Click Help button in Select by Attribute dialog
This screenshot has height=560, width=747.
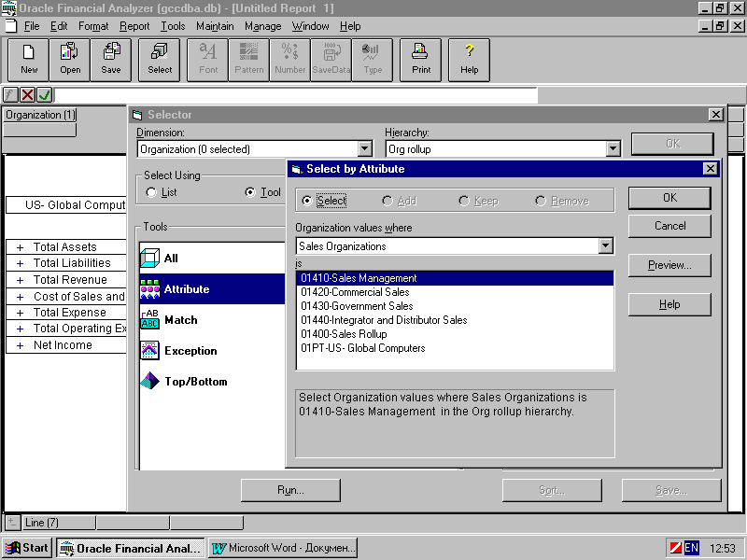(x=669, y=305)
